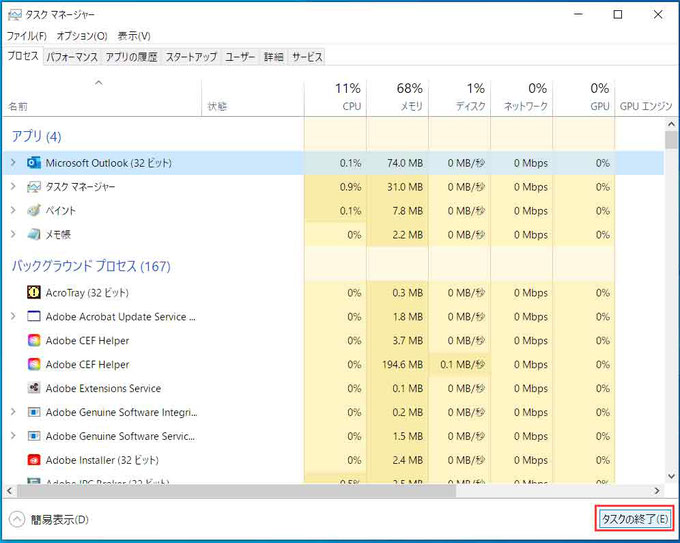Click the 状態 column header

pos(253,98)
